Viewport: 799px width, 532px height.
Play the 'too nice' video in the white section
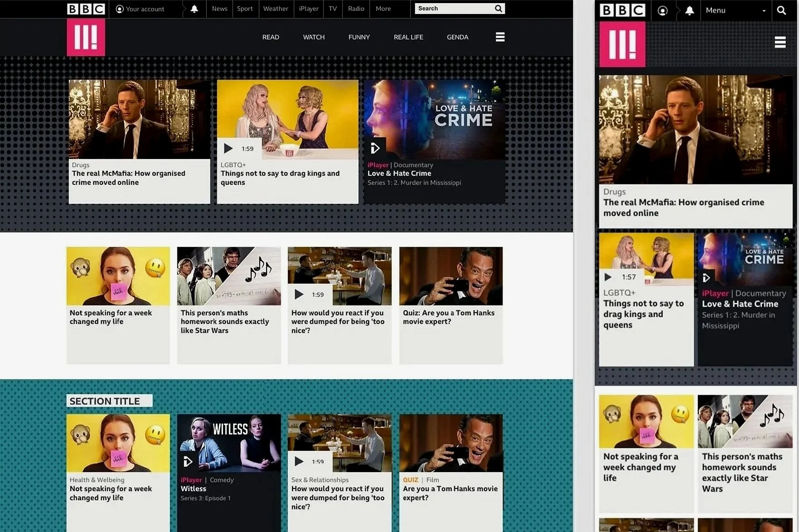click(x=299, y=295)
